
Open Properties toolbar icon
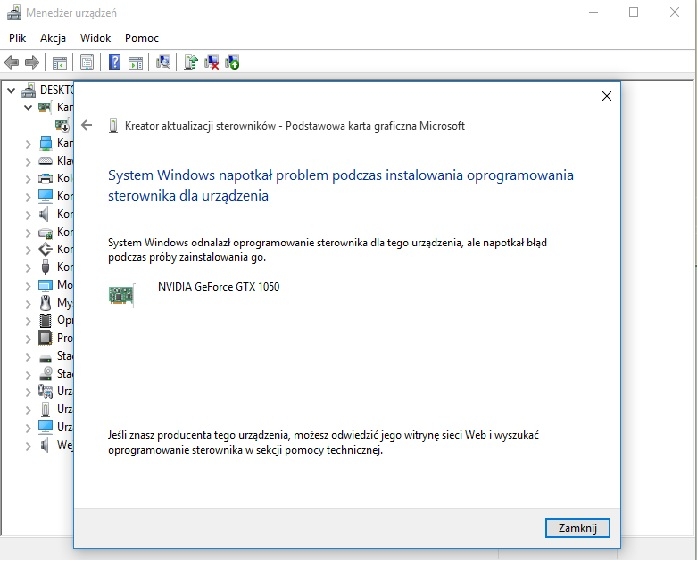point(87,62)
